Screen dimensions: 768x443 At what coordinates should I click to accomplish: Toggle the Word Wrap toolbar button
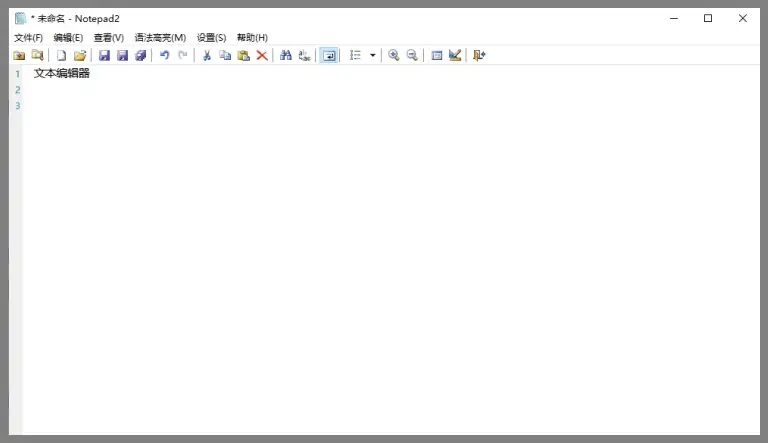pyautogui.click(x=329, y=56)
